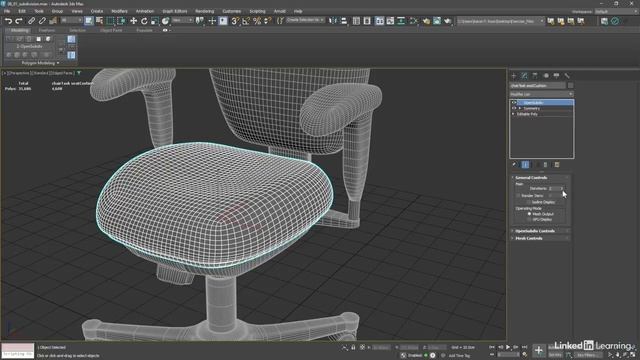Toggle Symmetry modifier eye visibility
Screen dimensions: 640x360
pyautogui.click(x=514, y=109)
